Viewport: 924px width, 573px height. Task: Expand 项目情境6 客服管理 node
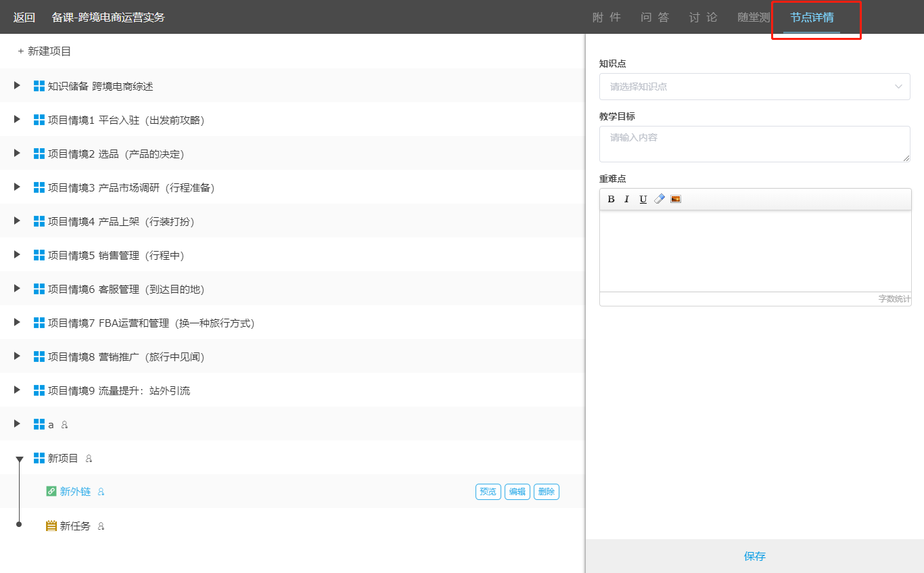(18, 288)
